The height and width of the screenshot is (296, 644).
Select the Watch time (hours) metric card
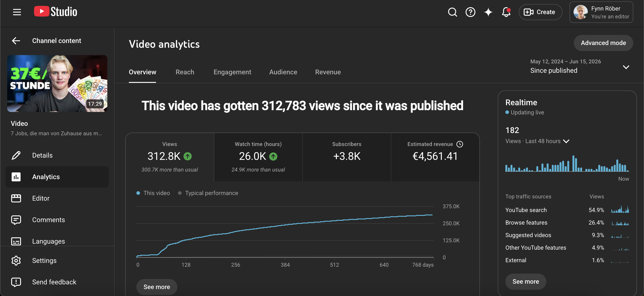(x=258, y=157)
